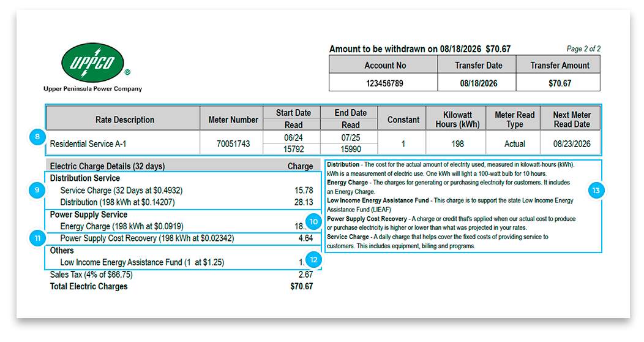Click the 'Total Electric Charges' label
This screenshot has height=342, width=644.
coord(89,286)
